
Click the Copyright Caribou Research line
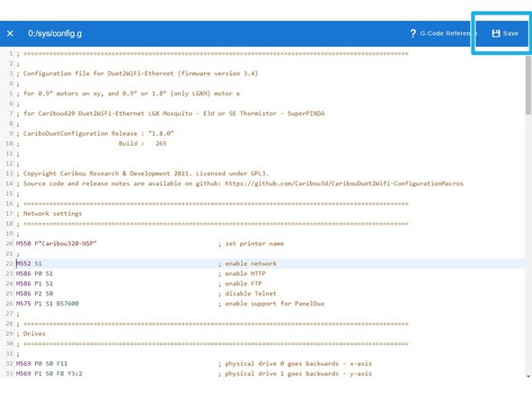coord(146,173)
